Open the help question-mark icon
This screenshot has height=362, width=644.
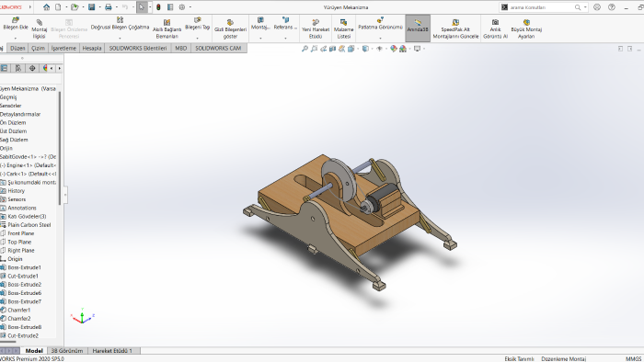pos(612,7)
